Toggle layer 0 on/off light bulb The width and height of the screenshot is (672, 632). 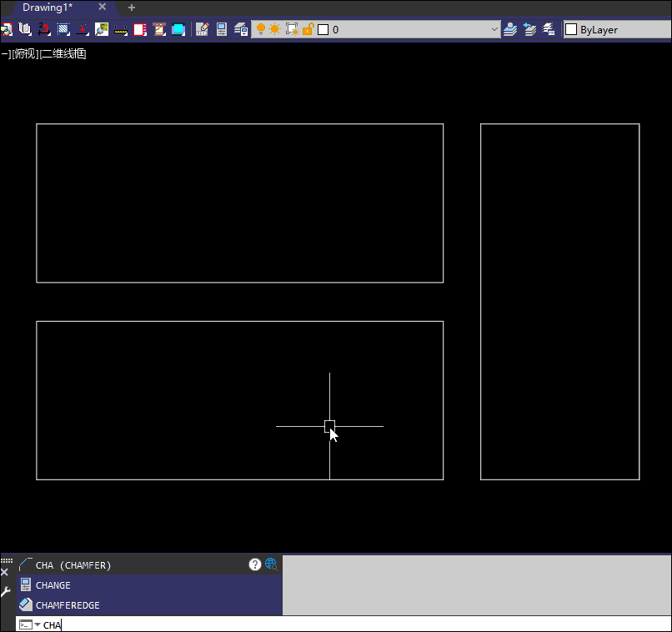coord(261,29)
